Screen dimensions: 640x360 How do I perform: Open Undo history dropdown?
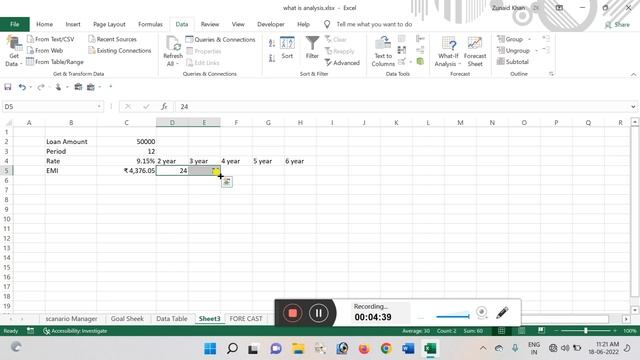click(31, 87)
